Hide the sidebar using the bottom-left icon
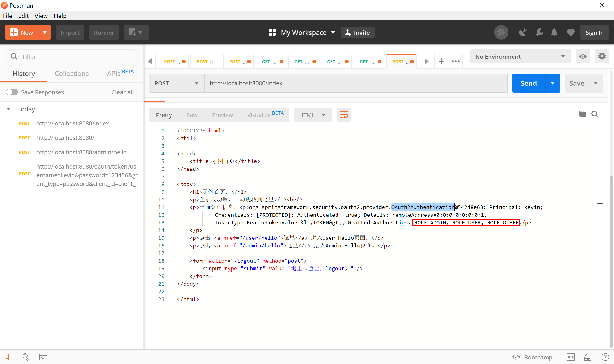 (9, 357)
